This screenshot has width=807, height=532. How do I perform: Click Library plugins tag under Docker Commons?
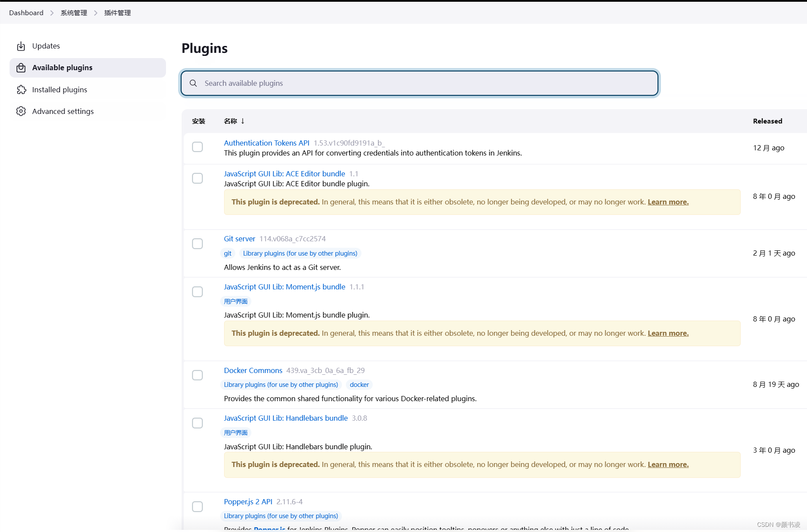pos(281,385)
